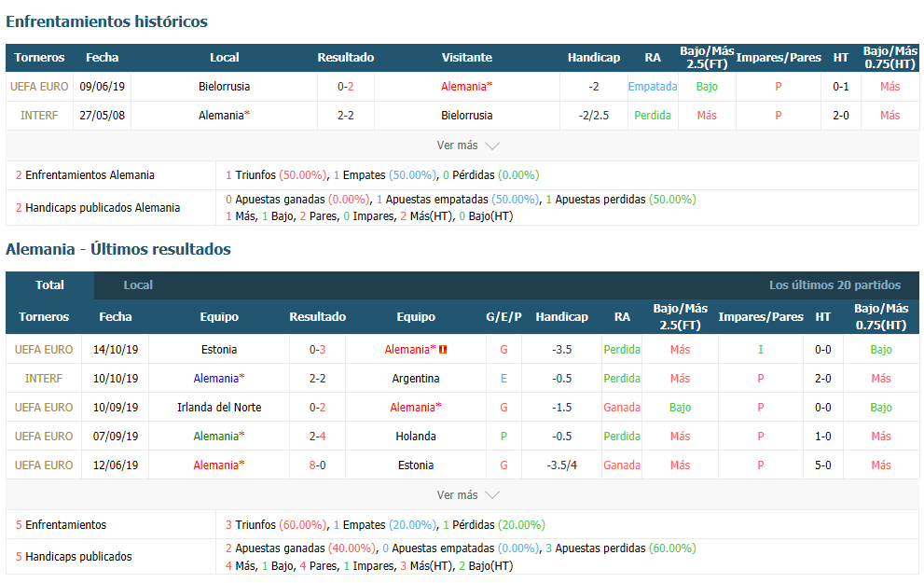Open Alemania local link in 27/05/08 match

click(224, 116)
